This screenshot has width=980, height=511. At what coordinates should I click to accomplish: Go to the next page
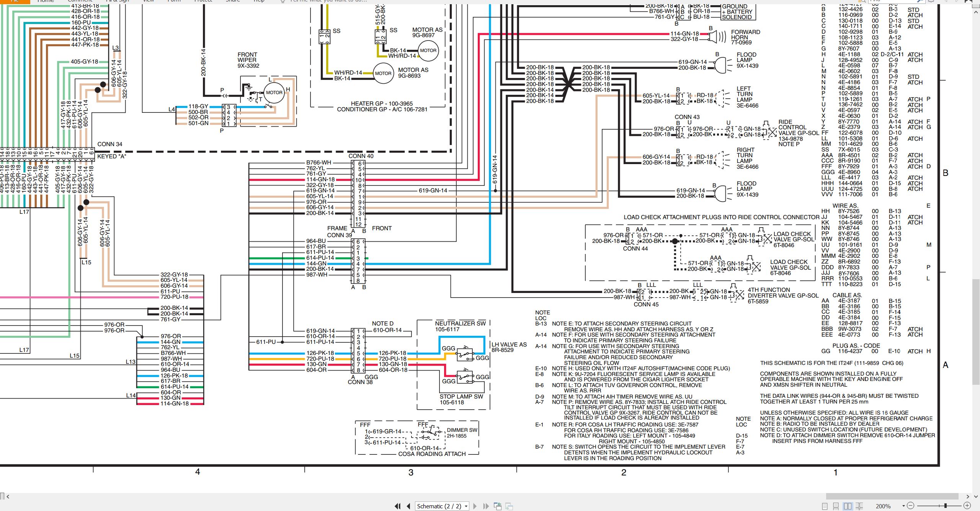[475, 506]
